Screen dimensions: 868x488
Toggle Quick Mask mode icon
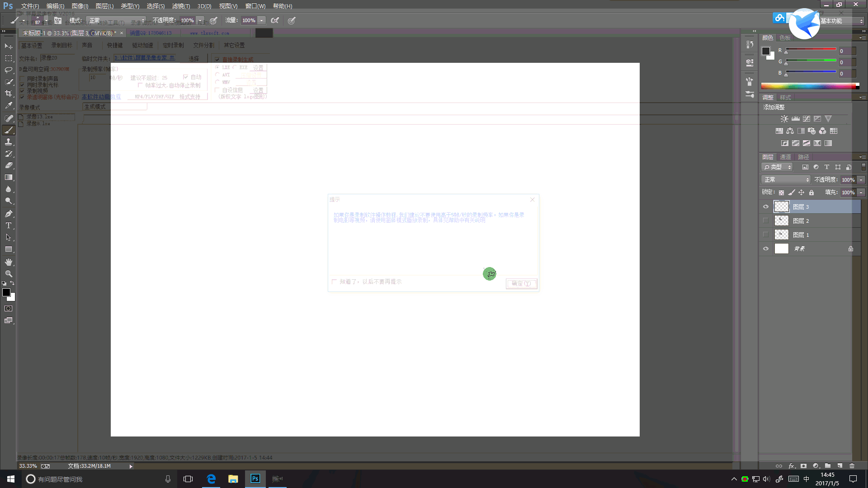[x=9, y=309]
